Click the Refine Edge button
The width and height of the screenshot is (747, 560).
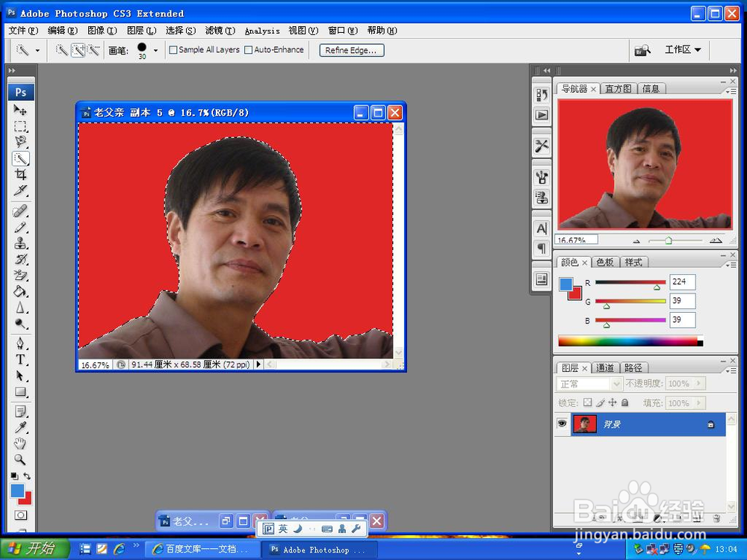click(351, 50)
